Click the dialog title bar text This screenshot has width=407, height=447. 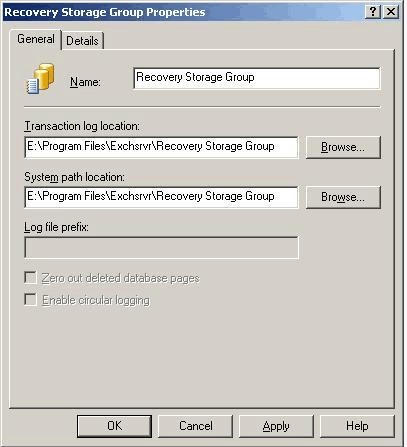click(x=105, y=12)
